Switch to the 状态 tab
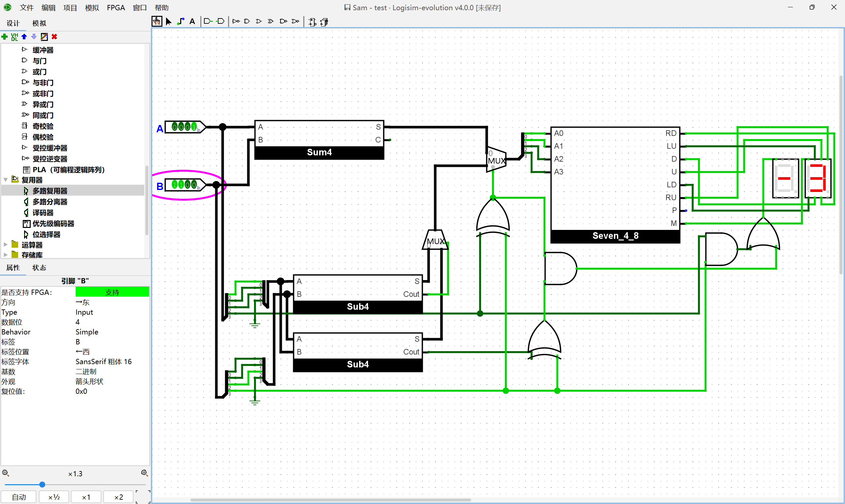The height and width of the screenshot is (504, 845). pyautogui.click(x=39, y=268)
